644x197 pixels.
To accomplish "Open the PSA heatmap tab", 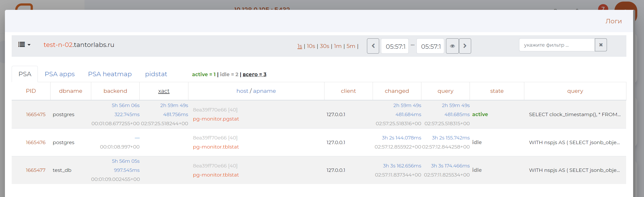I will coord(110,74).
